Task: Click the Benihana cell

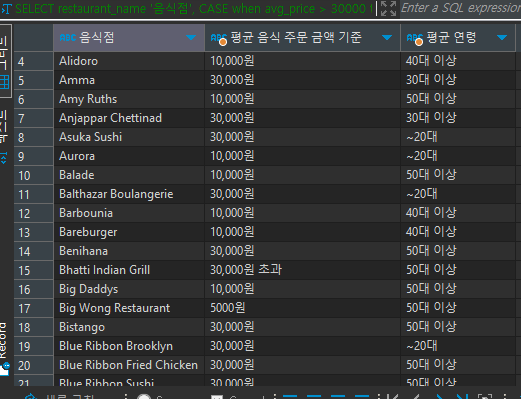Action: [129, 251]
